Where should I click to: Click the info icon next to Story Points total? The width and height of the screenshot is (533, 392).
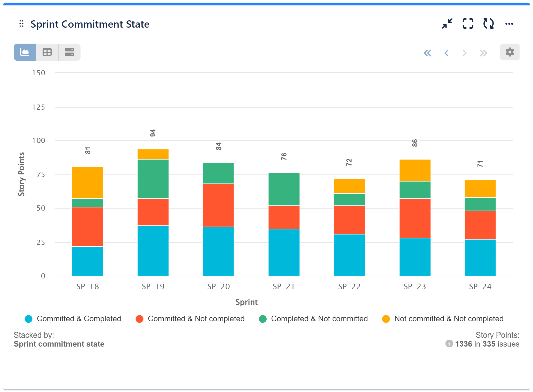point(449,344)
